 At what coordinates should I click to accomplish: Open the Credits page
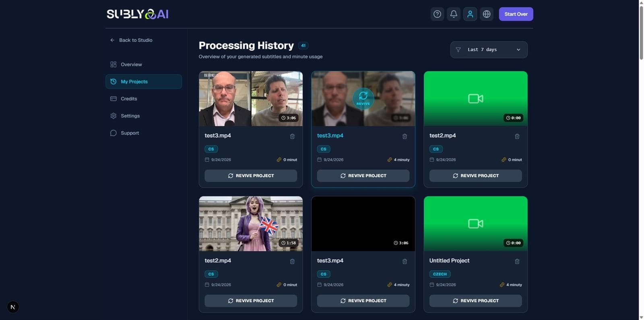point(144,99)
